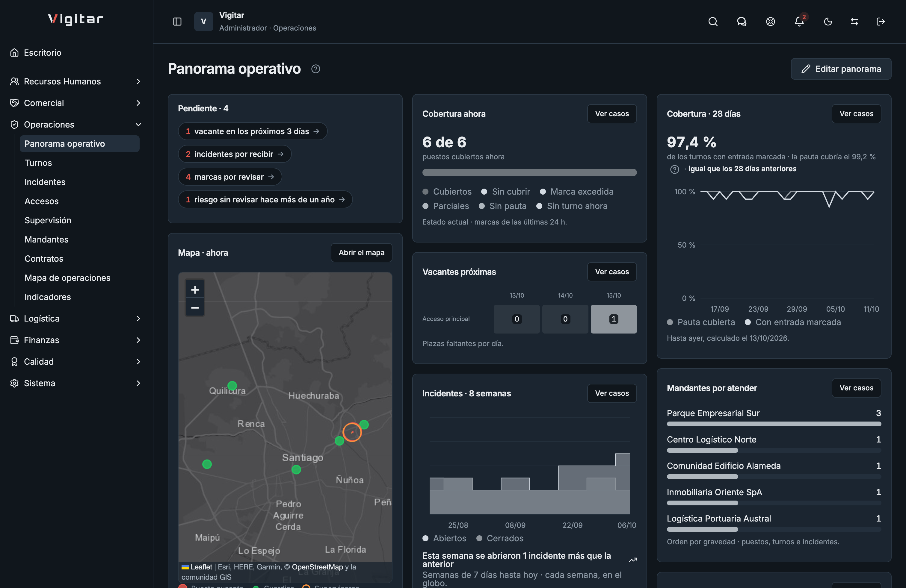This screenshot has height=588, width=906.
Task: Open the chat messages icon
Action: (x=742, y=22)
